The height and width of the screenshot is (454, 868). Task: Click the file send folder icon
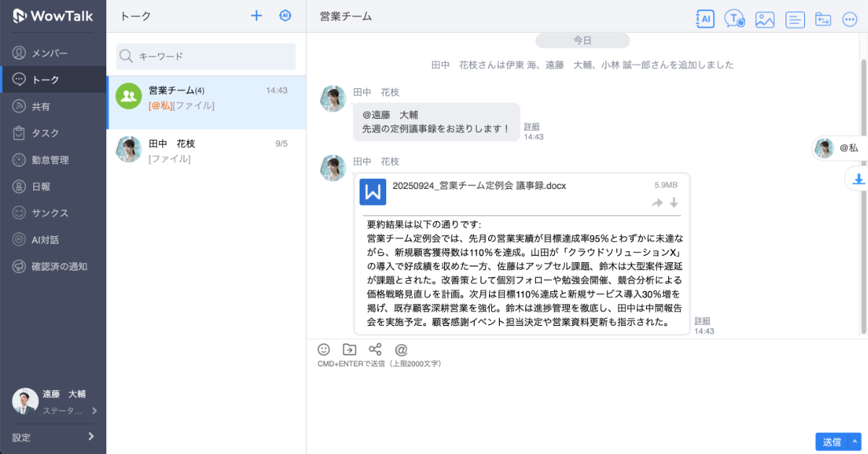coord(349,349)
